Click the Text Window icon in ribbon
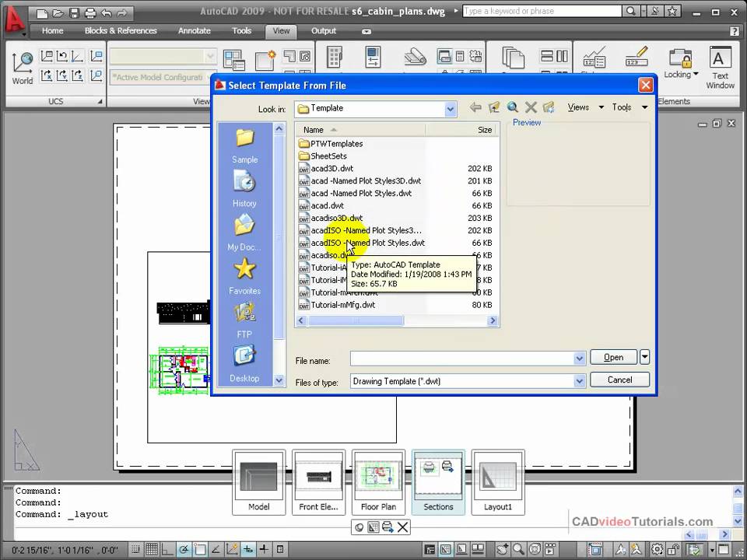 click(x=720, y=68)
